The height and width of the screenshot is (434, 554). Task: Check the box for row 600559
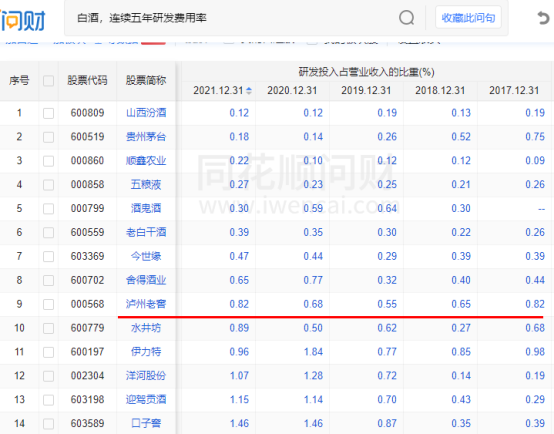click(48, 233)
